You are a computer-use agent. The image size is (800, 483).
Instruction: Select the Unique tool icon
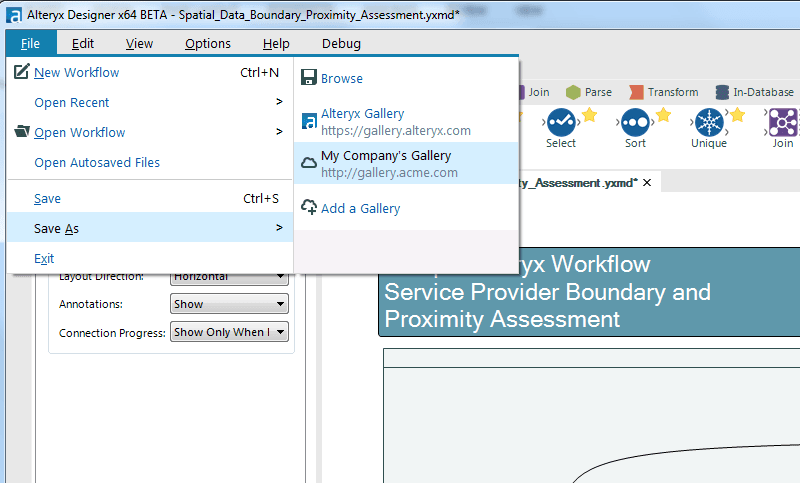[x=709, y=122]
